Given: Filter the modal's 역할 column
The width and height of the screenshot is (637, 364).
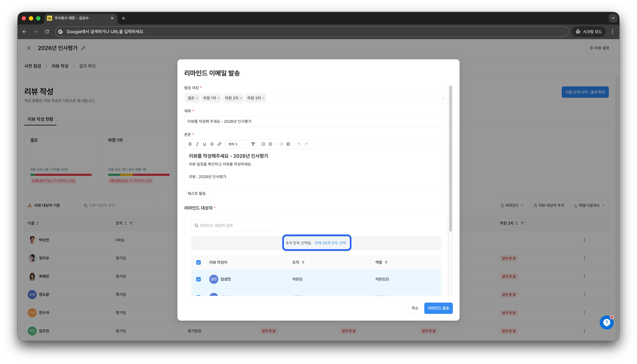Looking at the screenshot, I should coord(386,262).
